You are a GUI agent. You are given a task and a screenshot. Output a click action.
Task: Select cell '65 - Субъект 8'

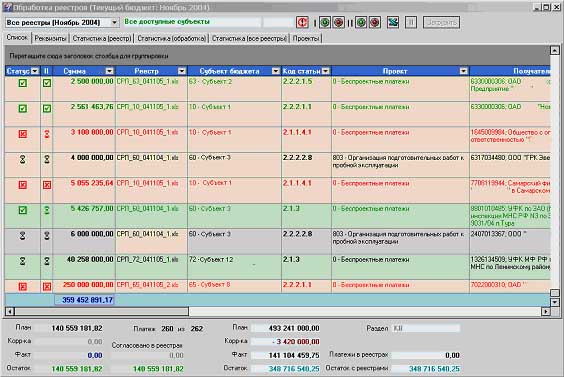235,286
